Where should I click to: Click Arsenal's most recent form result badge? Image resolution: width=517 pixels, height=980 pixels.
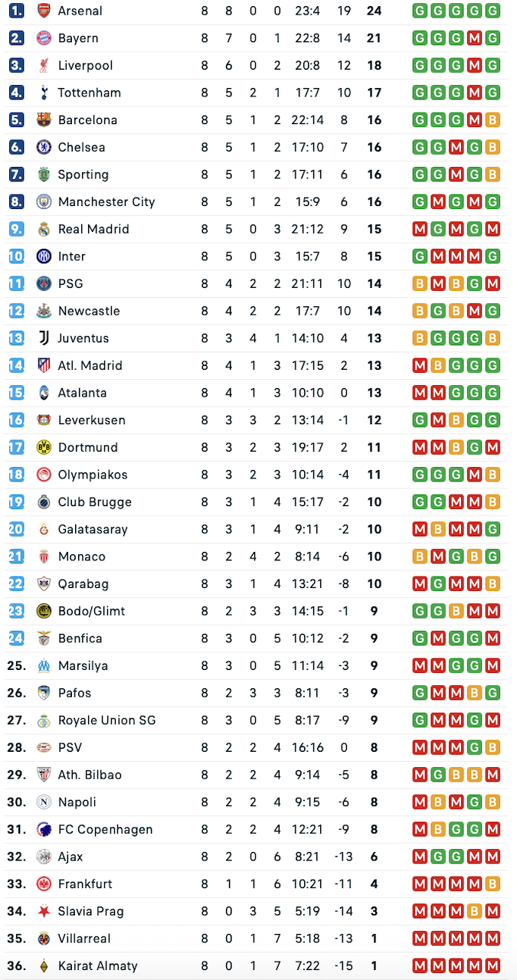point(492,11)
